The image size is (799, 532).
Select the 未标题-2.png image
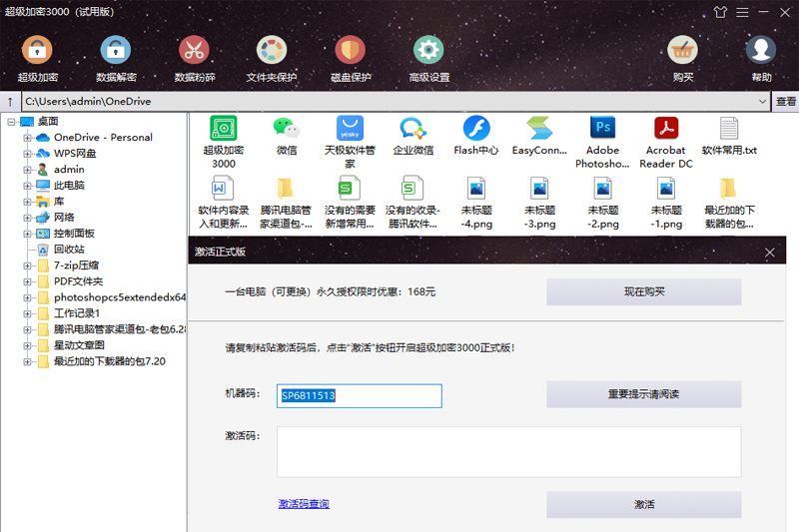603,189
